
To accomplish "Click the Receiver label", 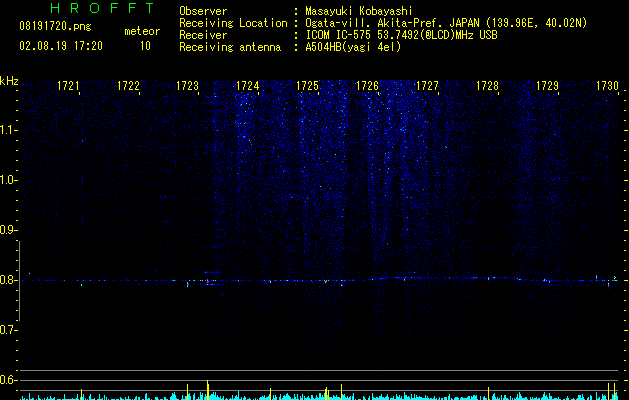I will click(203, 35).
